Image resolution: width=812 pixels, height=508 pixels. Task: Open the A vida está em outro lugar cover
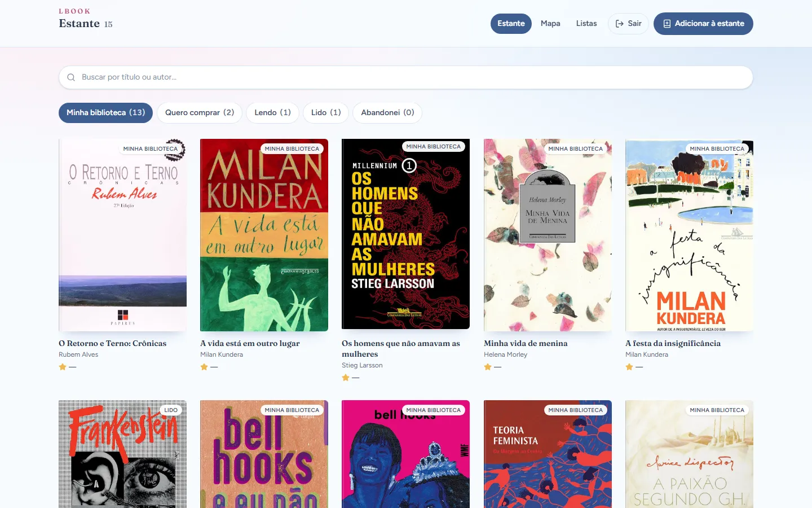264,235
